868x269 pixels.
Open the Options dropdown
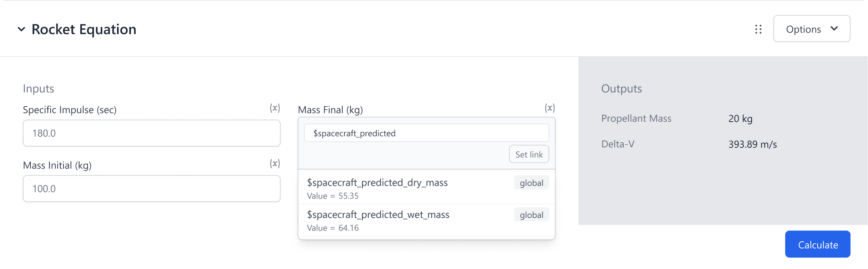[x=811, y=29]
